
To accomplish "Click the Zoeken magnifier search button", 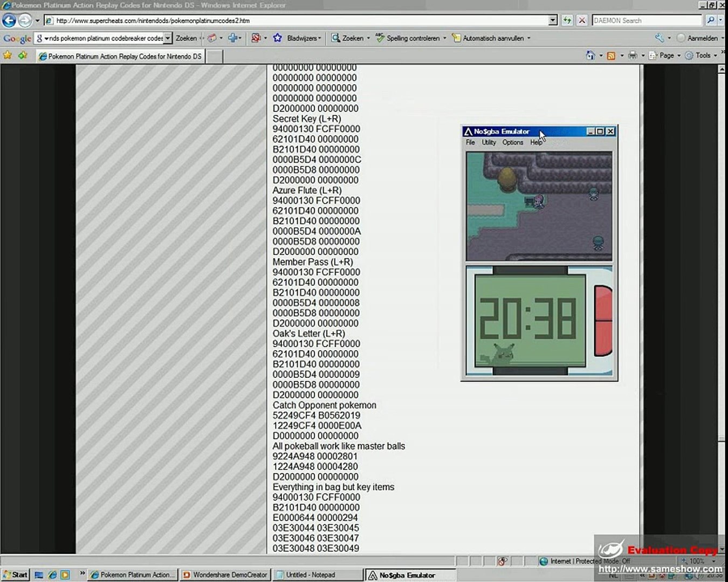I will [347, 38].
